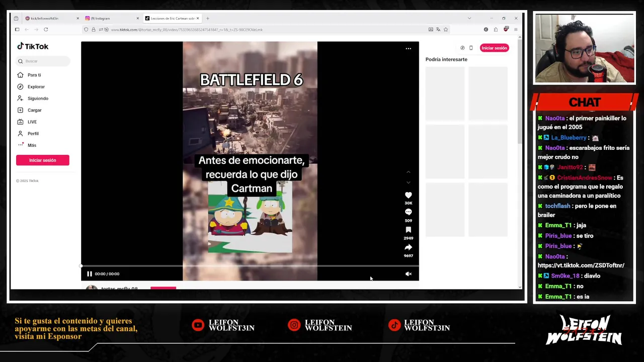Click the Instagram LEIFON WOLFSTEIN icon
The image size is (644, 362).
(x=294, y=325)
